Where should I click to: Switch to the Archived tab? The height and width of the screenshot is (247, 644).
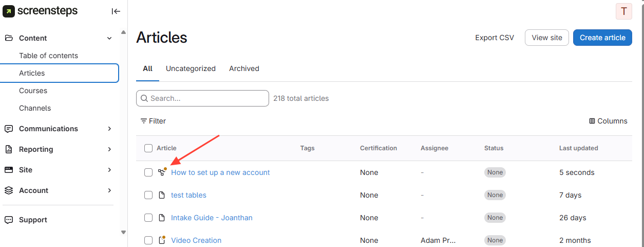click(244, 68)
